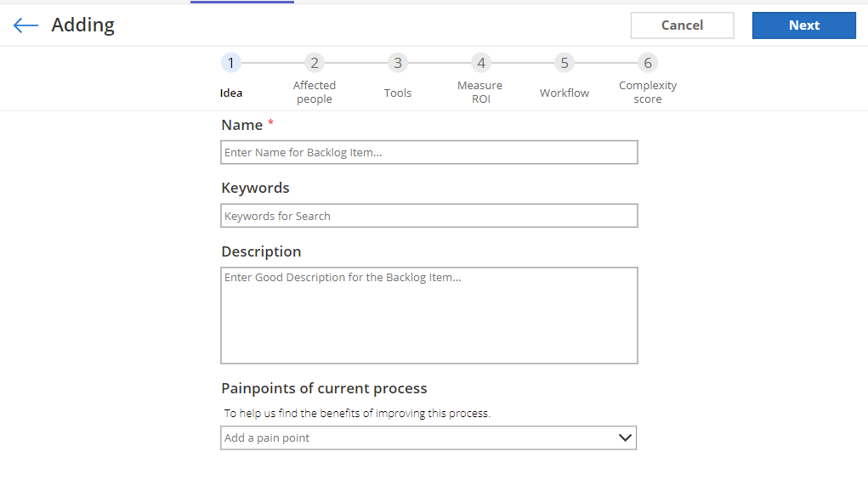Image resolution: width=868 pixels, height=491 pixels.
Task: Click the Idea step label
Action: 231,93
